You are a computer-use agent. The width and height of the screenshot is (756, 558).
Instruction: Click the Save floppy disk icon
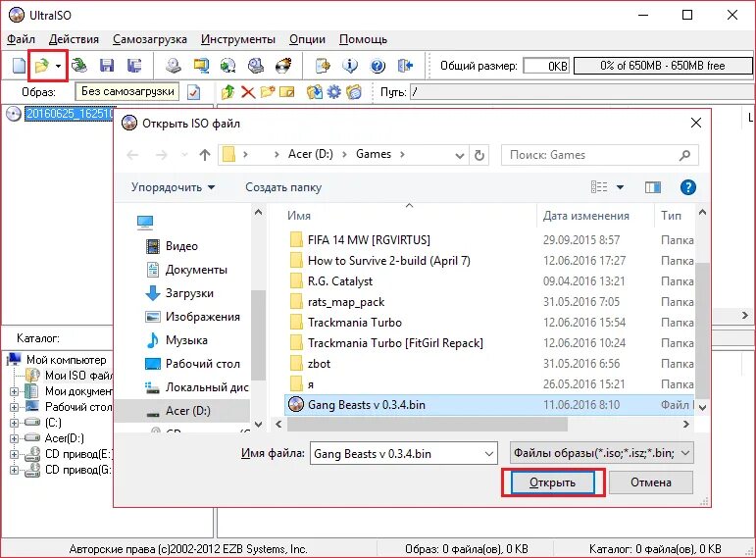click(x=107, y=65)
